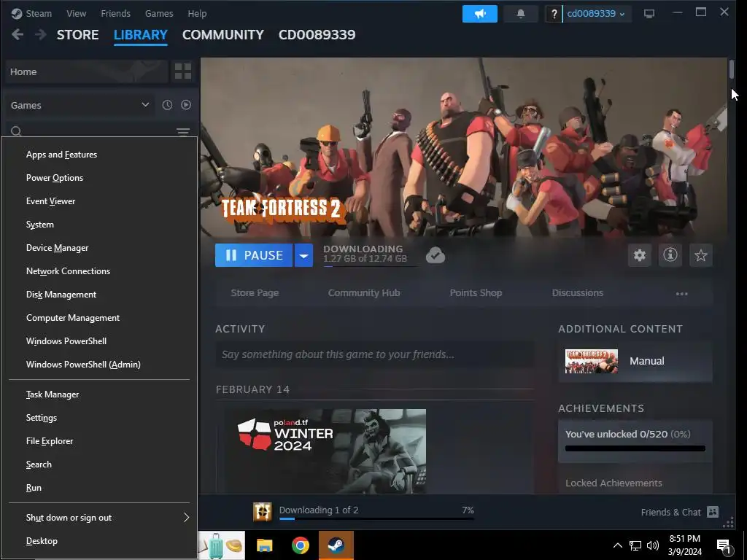This screenshot has height=560, width=747.
Task: Click the library page vertical scrollbar
Action: point(731,69)
